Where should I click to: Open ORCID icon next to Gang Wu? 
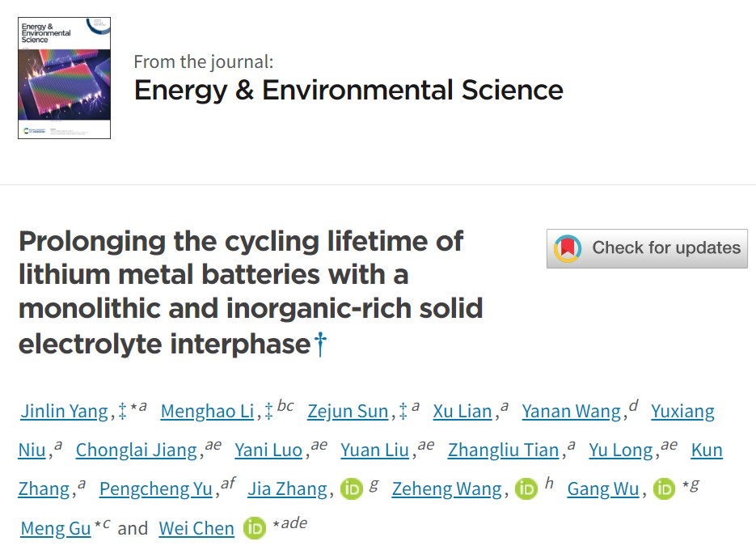point(663,489)
